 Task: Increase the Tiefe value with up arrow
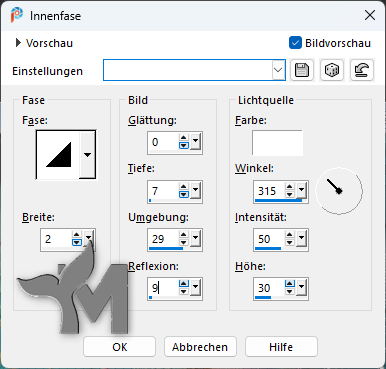[x=184, y=187]
